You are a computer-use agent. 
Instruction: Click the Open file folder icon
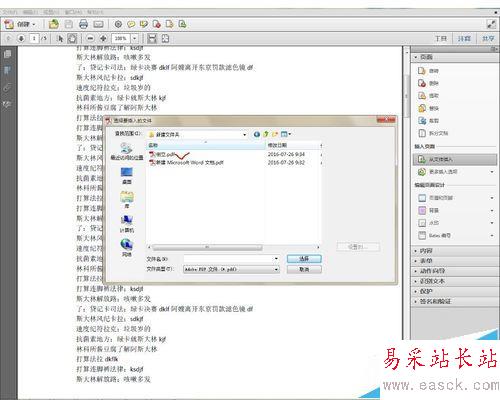(53, 24)
